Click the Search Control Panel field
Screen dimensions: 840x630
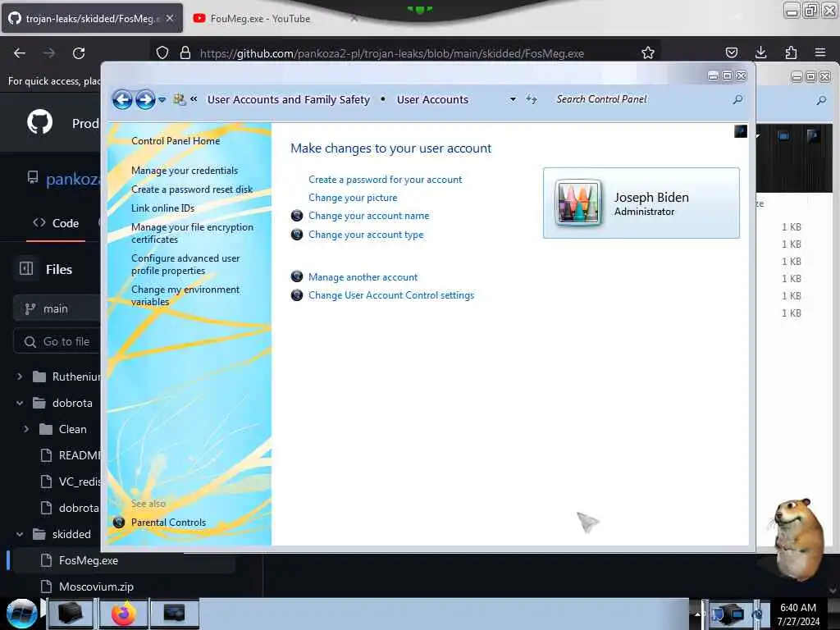pyautogui.click(x=643, y=99)
